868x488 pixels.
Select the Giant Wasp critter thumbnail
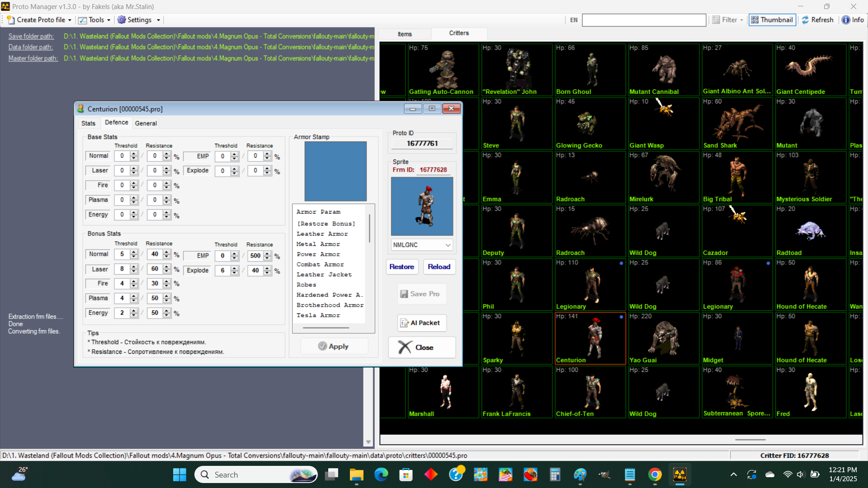[663, 123]
